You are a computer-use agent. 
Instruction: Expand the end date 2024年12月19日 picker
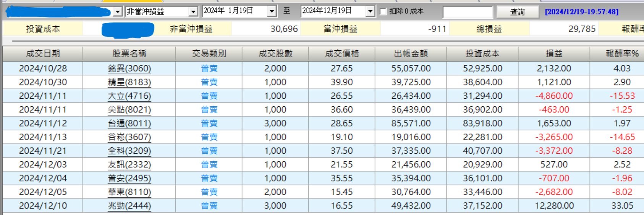370,11
